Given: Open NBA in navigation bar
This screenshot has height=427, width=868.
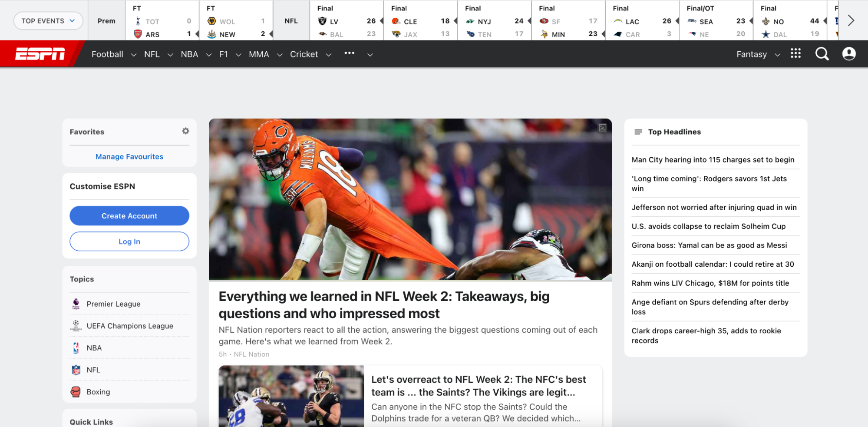Looking at the screenshot, I should coord(189,54).
